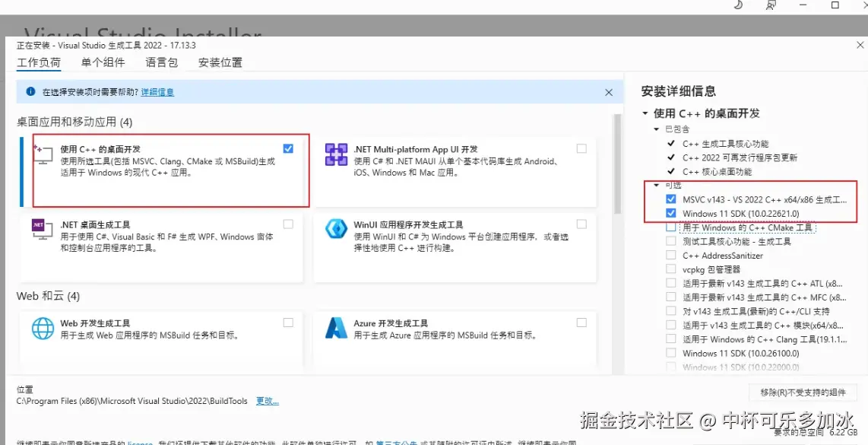
Task: Select the 使用 C++ 的桌面开发 workload title
Action: coord(100,149)
